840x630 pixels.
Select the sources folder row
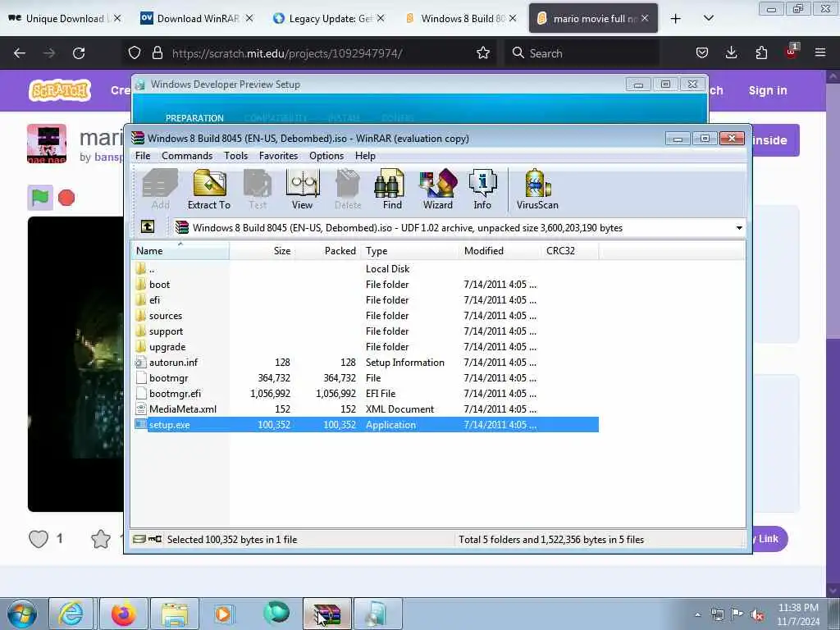[365, 316]
